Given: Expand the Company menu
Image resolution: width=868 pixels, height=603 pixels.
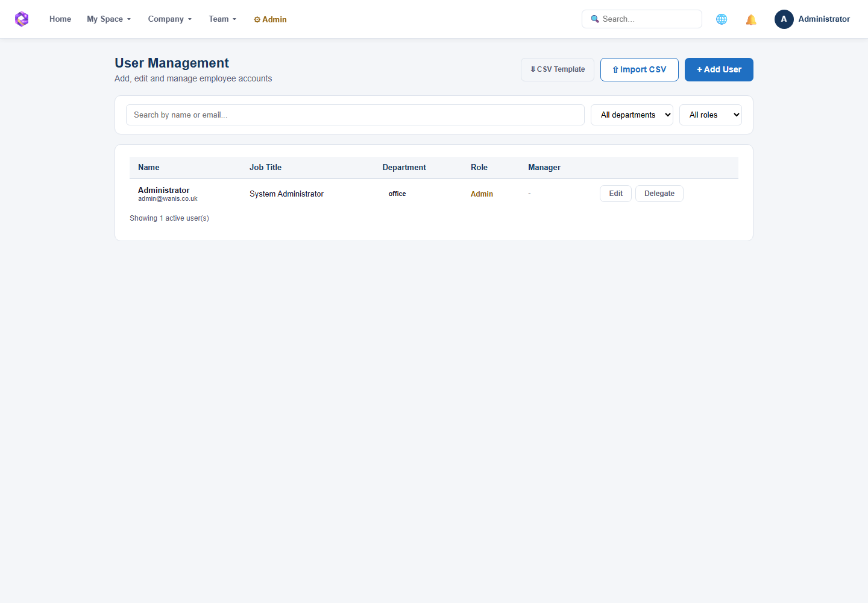Looking at the screenshot, I should (170, 19).
